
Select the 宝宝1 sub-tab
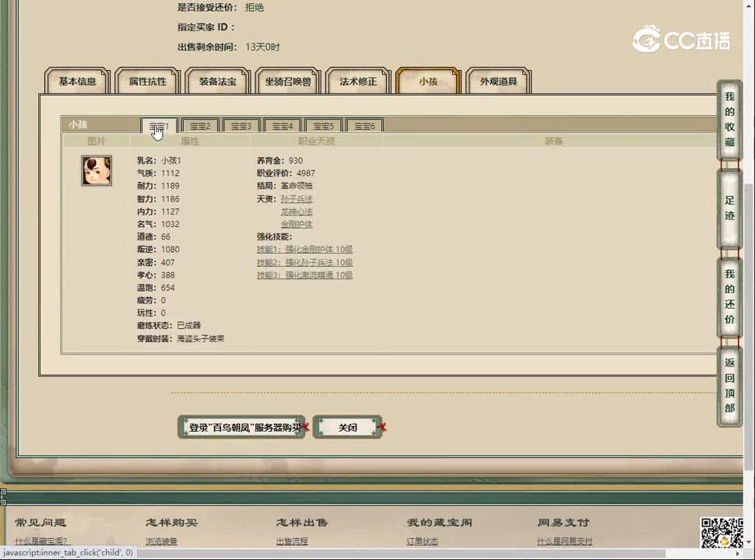point(159,126)
